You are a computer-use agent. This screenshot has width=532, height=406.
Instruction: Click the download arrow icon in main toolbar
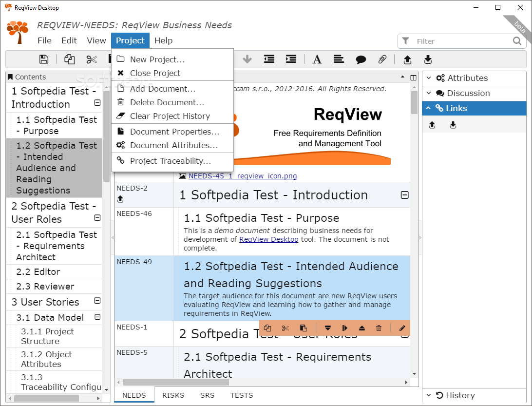[x=428, y=60]
